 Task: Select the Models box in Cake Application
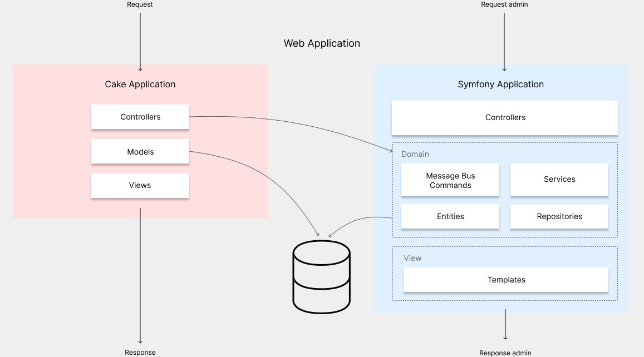click(x=140, y=152)
